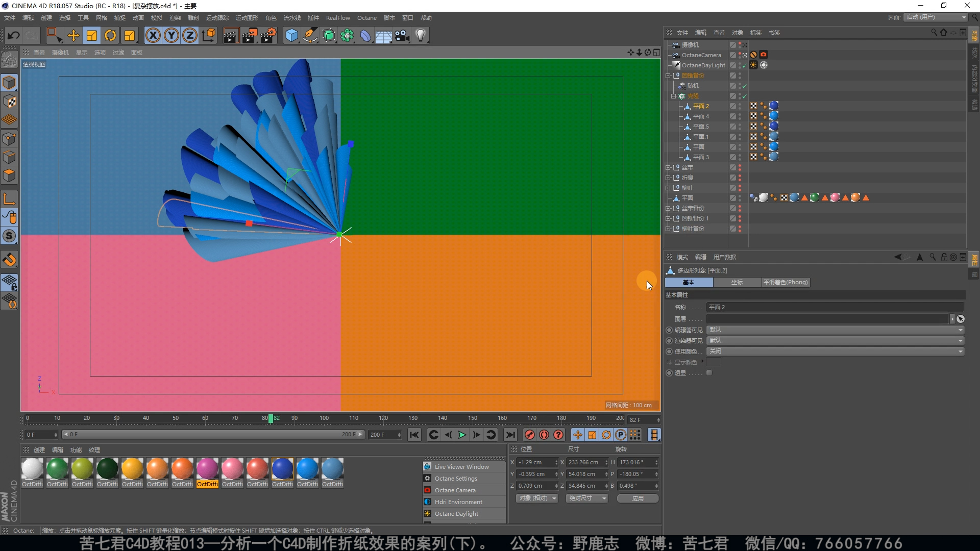Toggle the X axis lock

pyautogui.click(x=153, y=35)
